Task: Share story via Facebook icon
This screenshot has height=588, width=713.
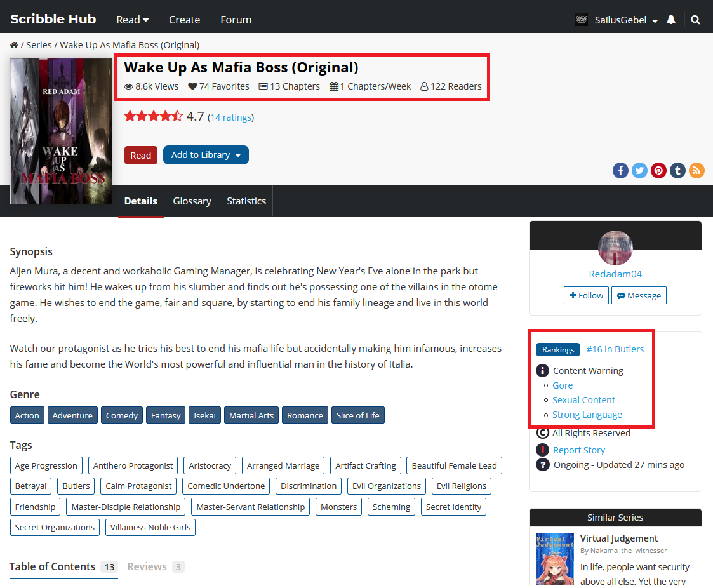Action: [x=620, y=170]
